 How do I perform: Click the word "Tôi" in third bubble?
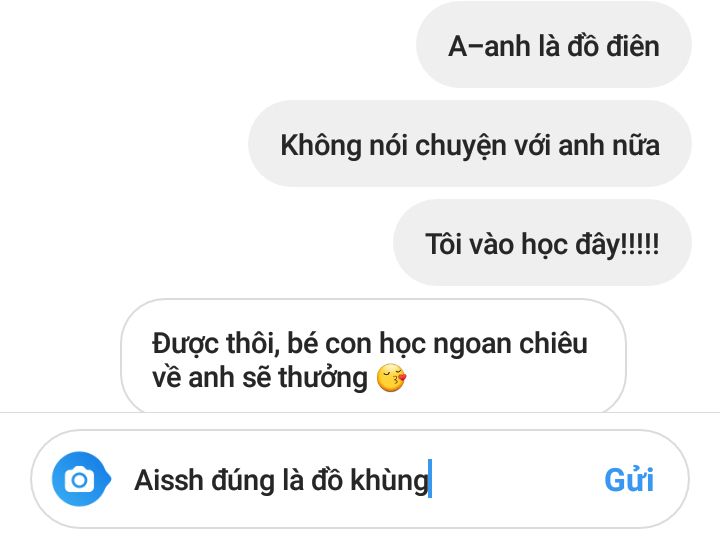pos(443,243)
